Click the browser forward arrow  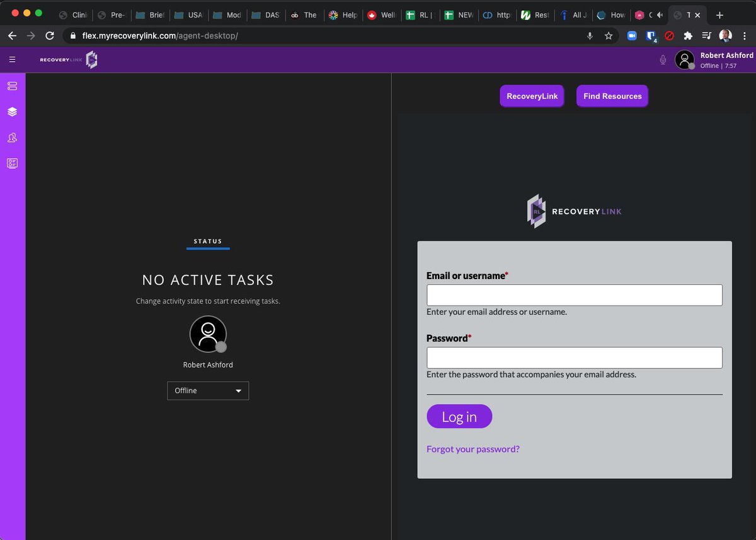pos(31,36)
